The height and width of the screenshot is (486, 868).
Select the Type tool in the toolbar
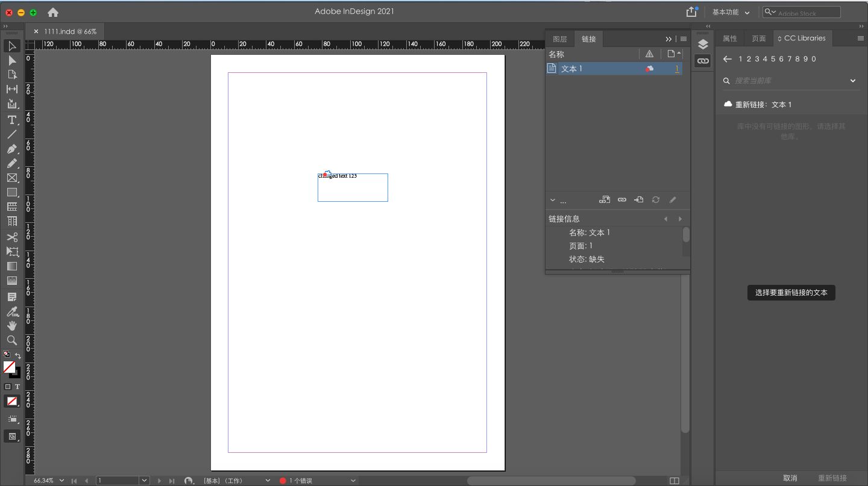[11, 120]
